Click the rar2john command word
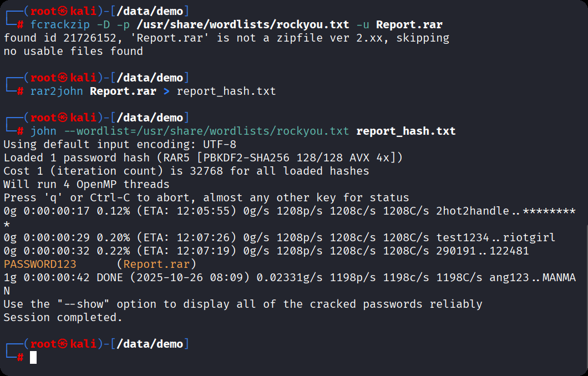Viewport: 588px width, 376px height. tap(57, 92)
